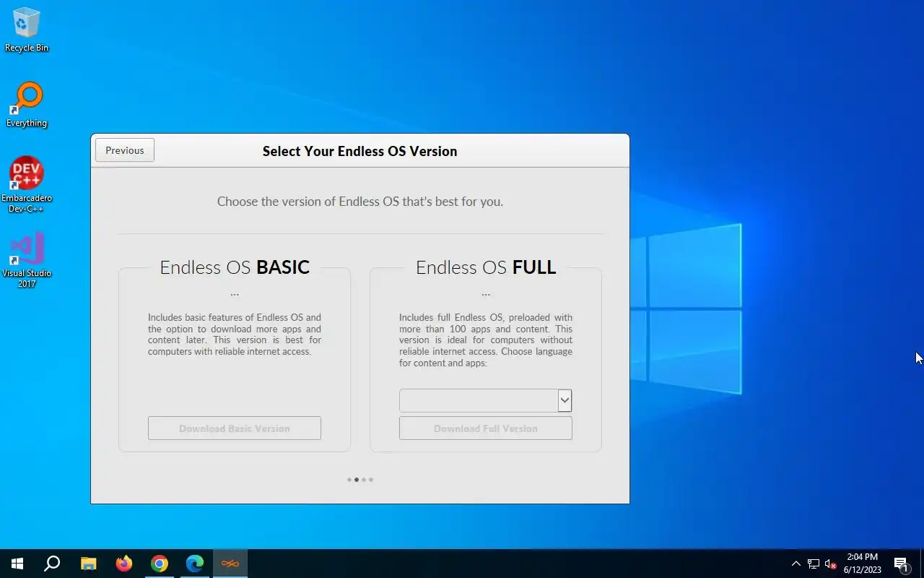The height and width of the screenshot is (578, 924).
Task: Click Download Full Version button
Action: [486, 428]
